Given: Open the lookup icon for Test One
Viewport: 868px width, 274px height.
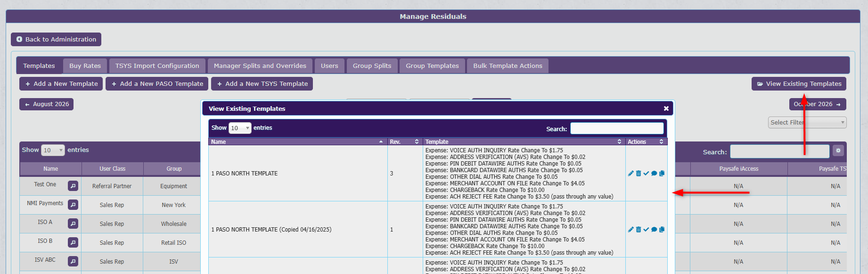Looking at the screenshot, I should click(x=73, y=186).
